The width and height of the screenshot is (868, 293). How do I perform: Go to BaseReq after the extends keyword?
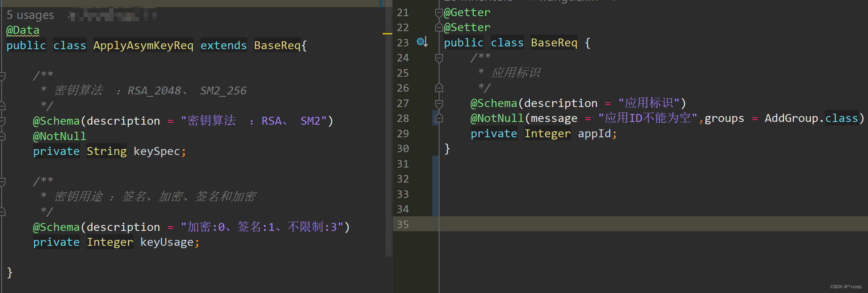277,46
